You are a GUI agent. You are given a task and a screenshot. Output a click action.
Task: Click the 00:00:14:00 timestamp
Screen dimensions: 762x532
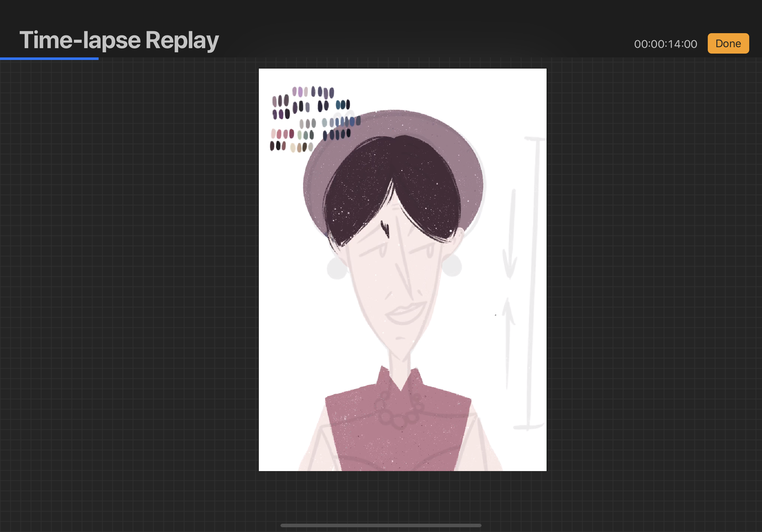tap(665, 44)
